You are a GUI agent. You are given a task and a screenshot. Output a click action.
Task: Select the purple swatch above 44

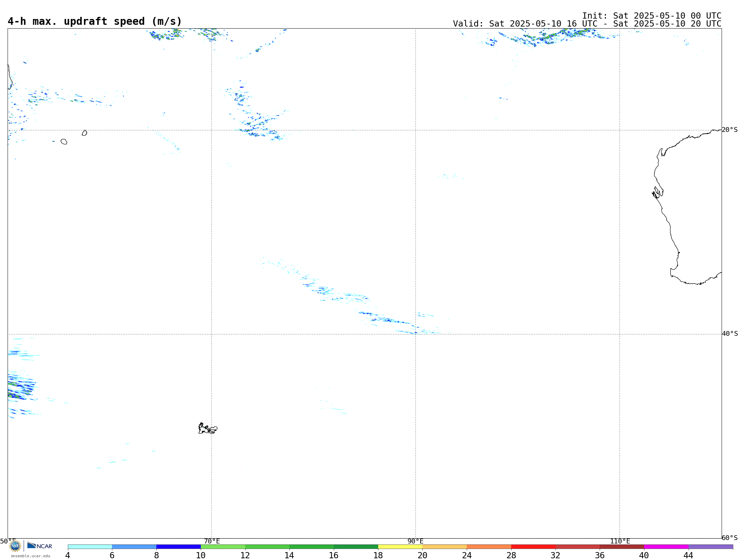pos(711,547)
